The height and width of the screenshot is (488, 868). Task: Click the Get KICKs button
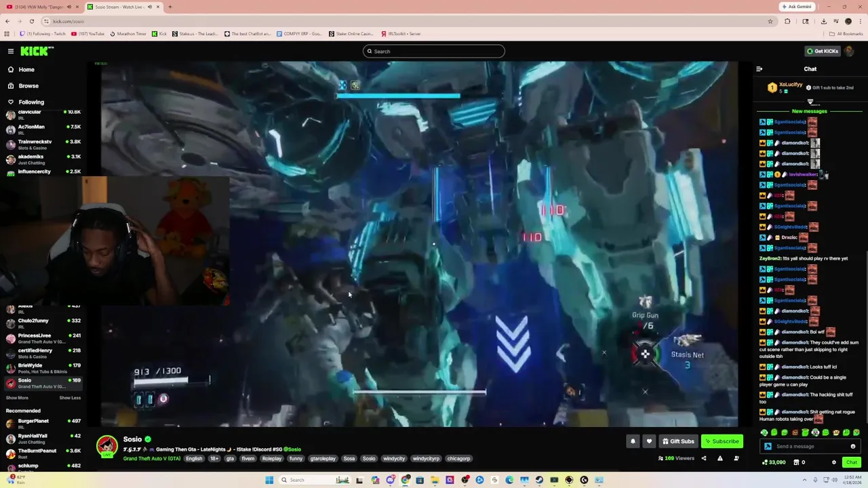[822, 52]
